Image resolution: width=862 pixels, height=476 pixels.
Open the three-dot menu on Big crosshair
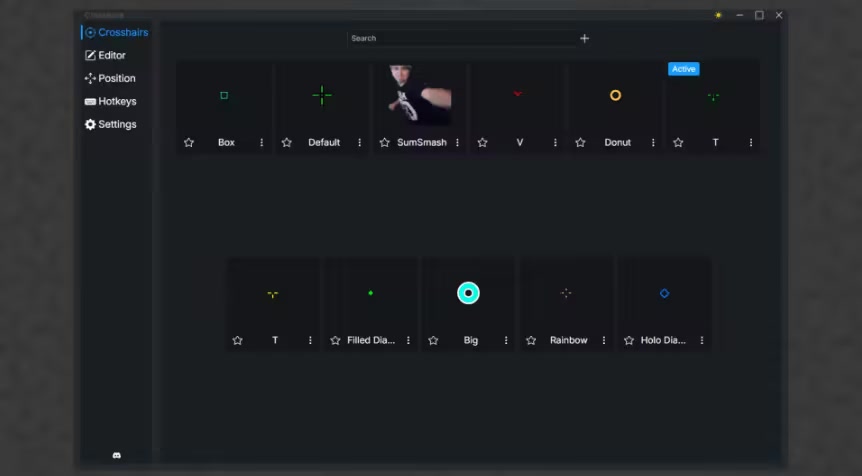pos(505,340)
